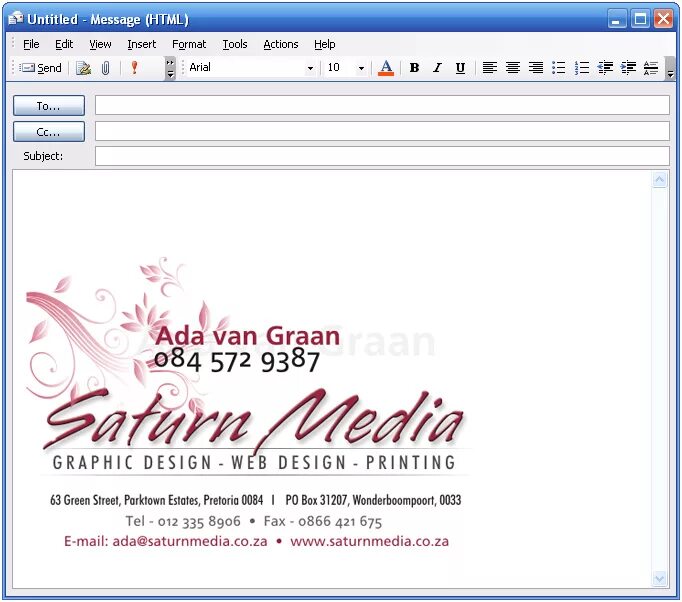Click the name Ada van Graan
The image size is (682, 602).
point(247,336)
